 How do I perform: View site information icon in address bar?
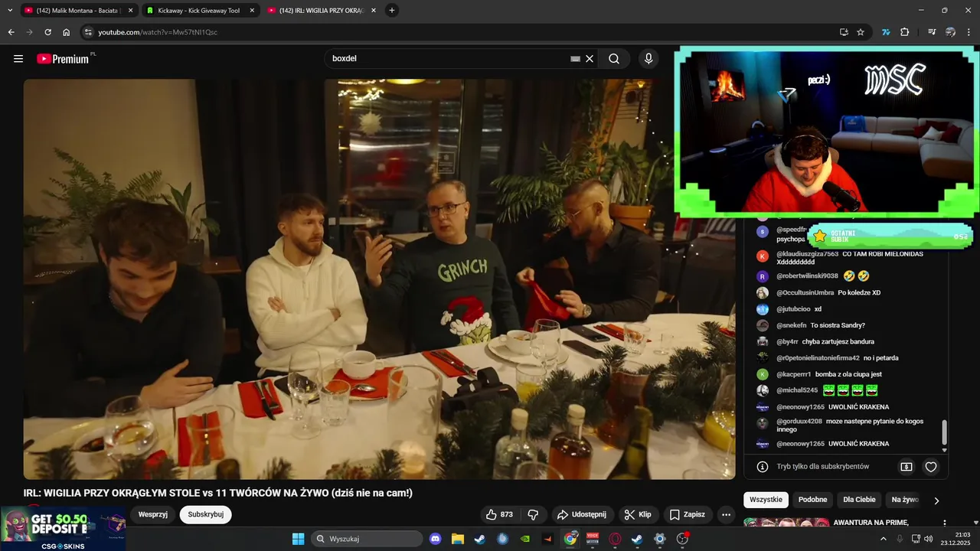click(88, 32)
